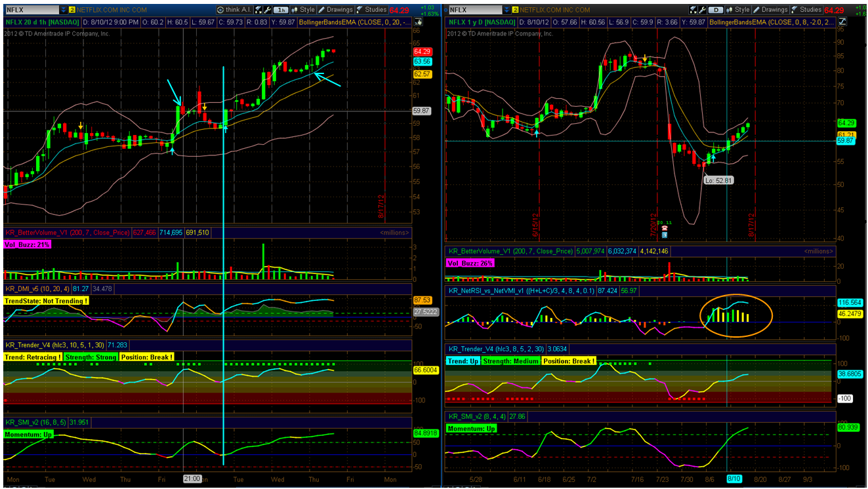Screen dimensions: 868x489
Task: Click the Strength: Strong label
Action: pyautogui.click(x=91, y=357)
